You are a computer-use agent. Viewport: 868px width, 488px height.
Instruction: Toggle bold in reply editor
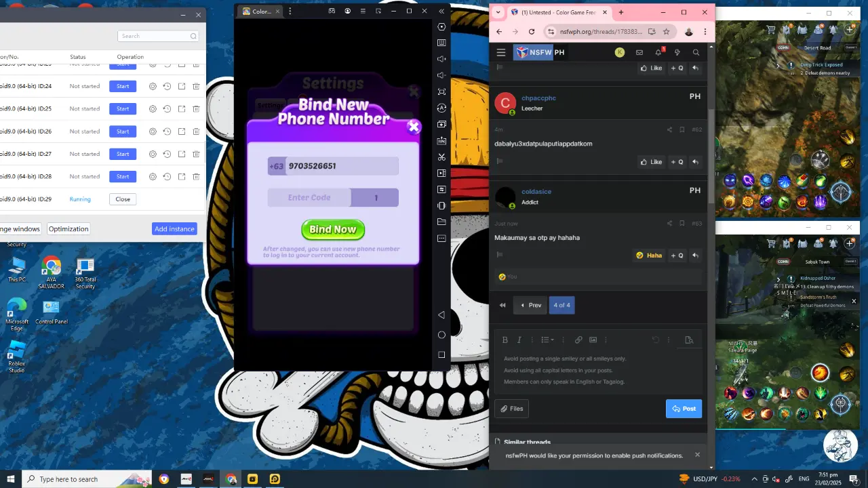(505, 340)
